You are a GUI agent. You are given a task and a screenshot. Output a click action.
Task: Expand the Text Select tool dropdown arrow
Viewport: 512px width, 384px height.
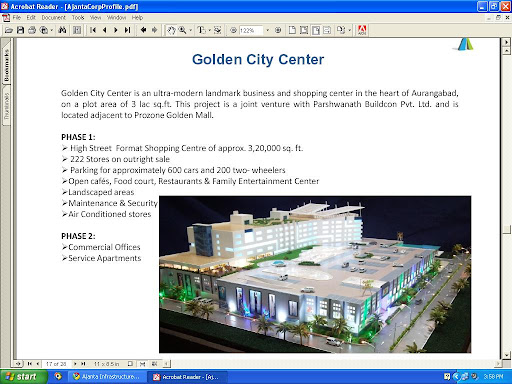210,30
